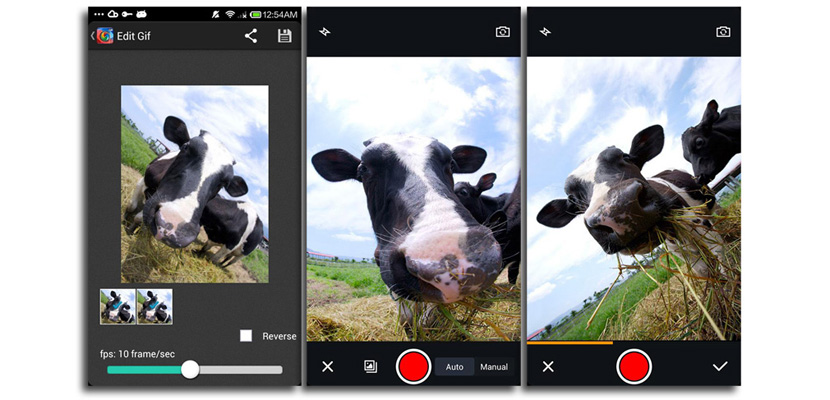Confirm recording with the checkmark icon

[719, 367]
